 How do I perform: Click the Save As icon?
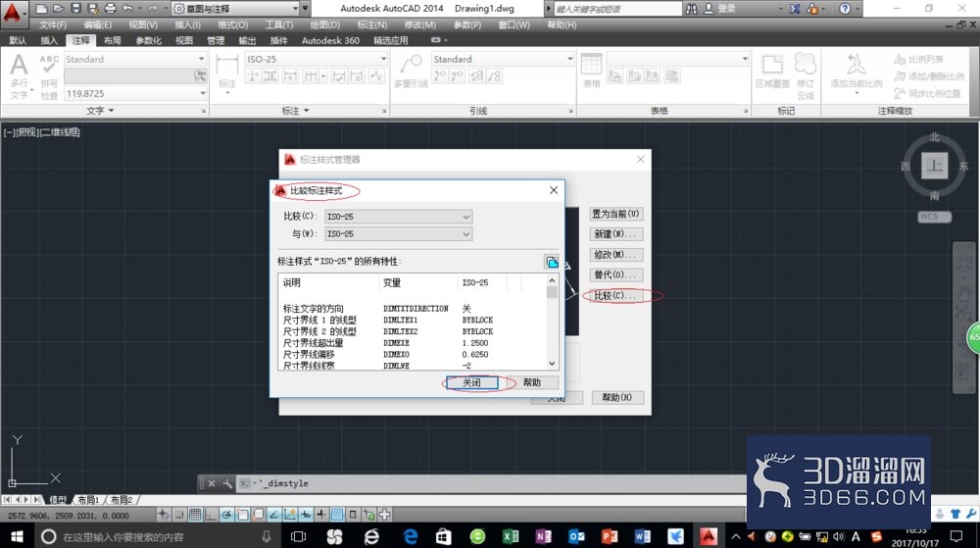coord(93,8)
